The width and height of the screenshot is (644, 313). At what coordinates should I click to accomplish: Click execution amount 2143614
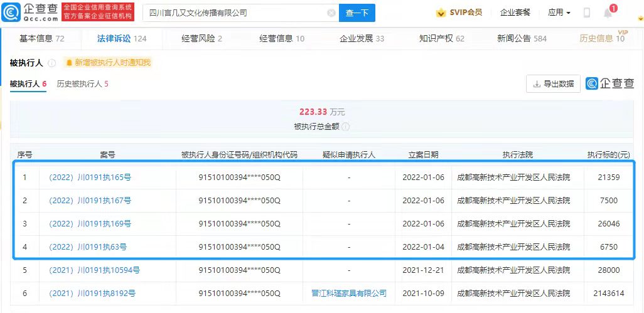coord(609,294)
